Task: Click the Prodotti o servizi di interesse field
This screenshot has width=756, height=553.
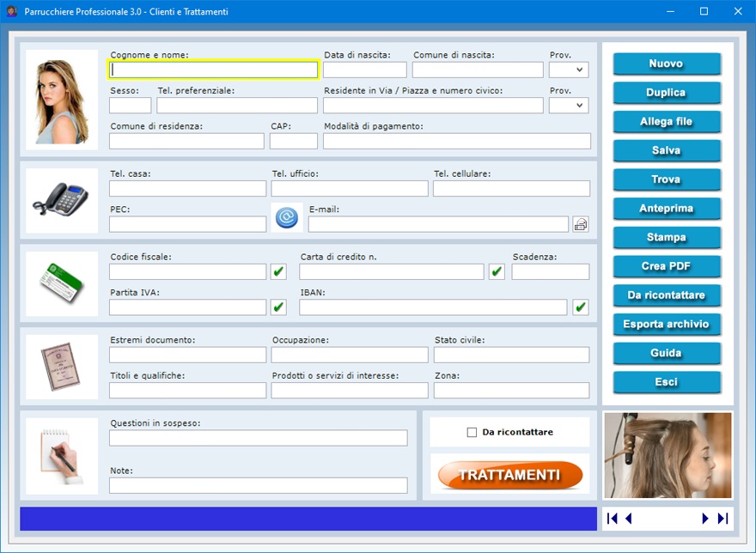Action: 350,391
